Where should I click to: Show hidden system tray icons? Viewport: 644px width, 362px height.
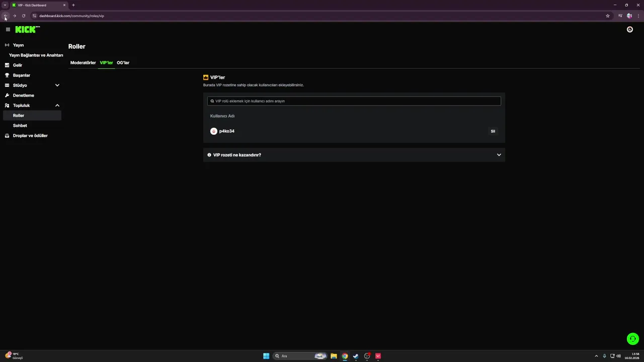(596, 356)
